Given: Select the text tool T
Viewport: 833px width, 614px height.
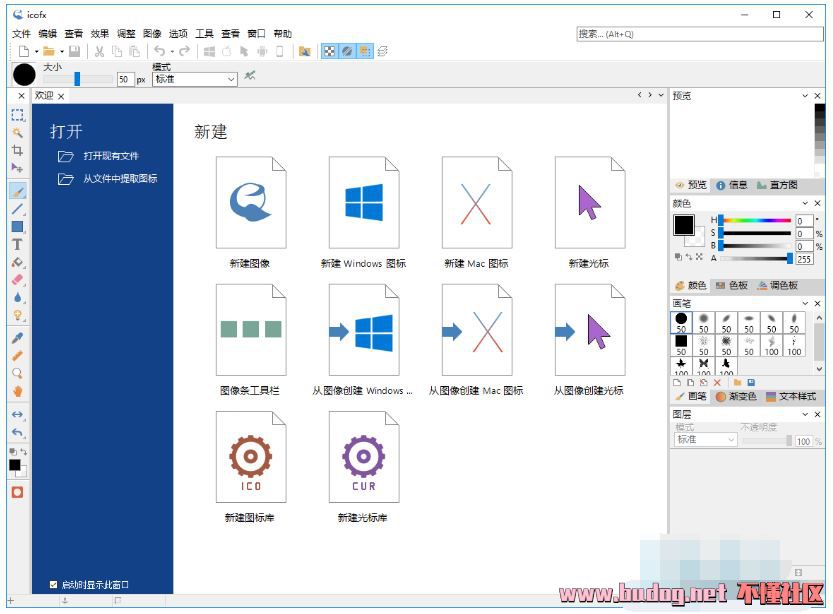Looking at the screenshot, I should point(18,244).
